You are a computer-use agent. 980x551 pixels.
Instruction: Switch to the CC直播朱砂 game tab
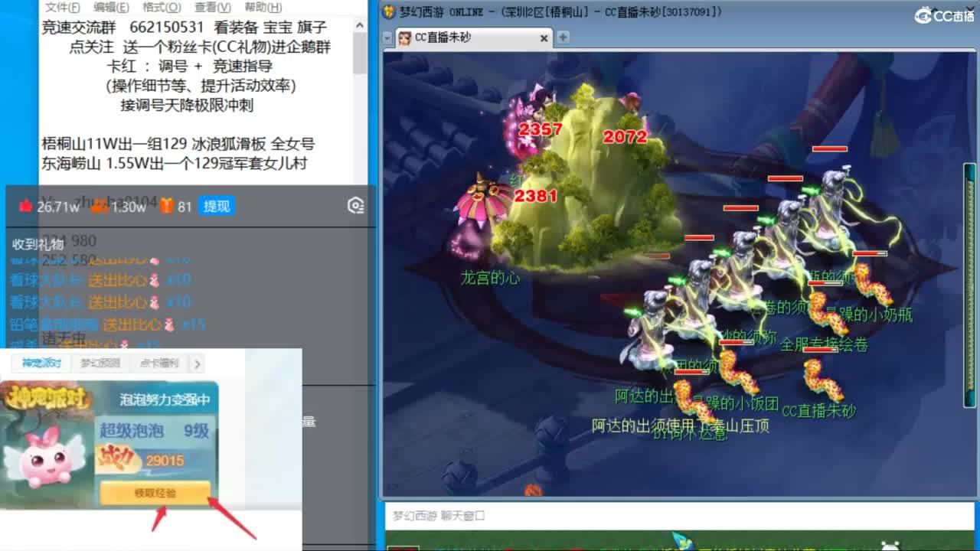pos(474,37)
